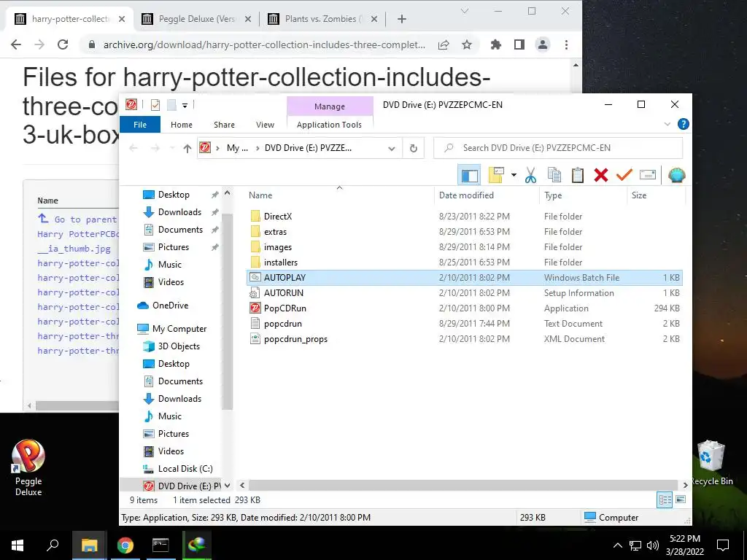Image resolution: width=747 pixels, height=560 pixels.
Task: Select the PopCDRun application file
Action: (285, 308)
